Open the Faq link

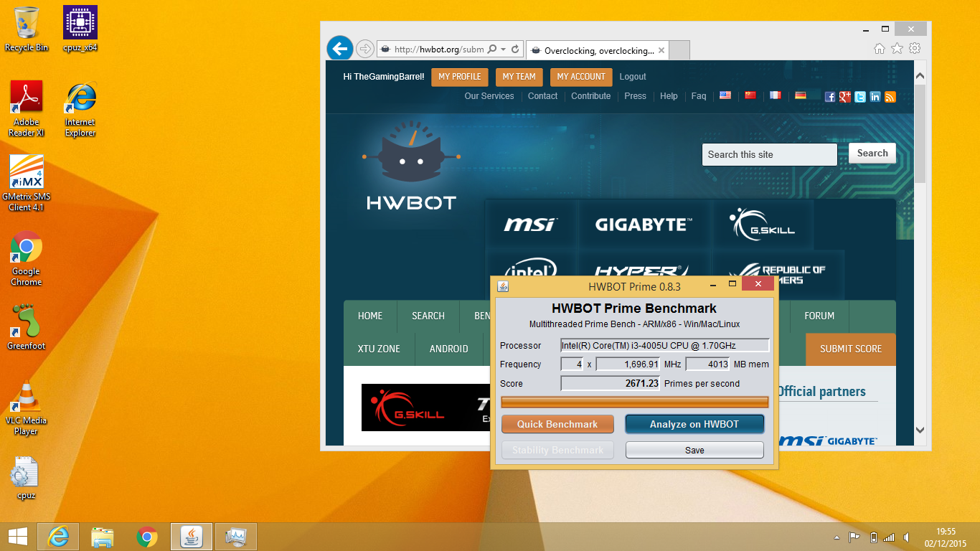(x=699, y=96)
